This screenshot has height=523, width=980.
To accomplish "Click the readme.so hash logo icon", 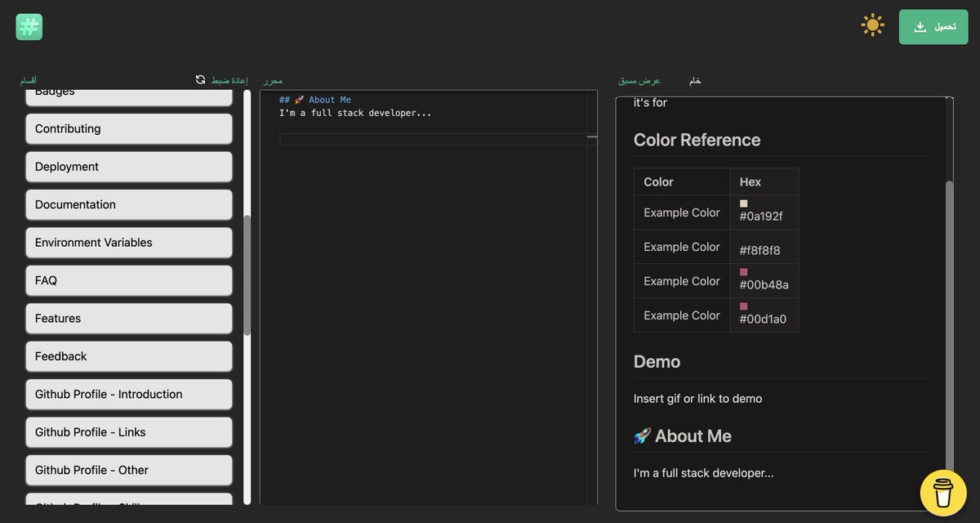I will (29, 27).
